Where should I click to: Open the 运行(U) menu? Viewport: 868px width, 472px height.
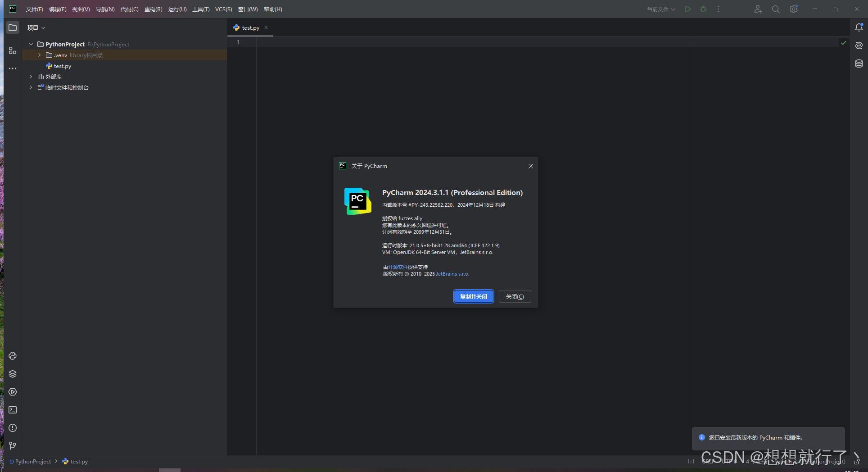pyautogui.click(x=177, y=9)
